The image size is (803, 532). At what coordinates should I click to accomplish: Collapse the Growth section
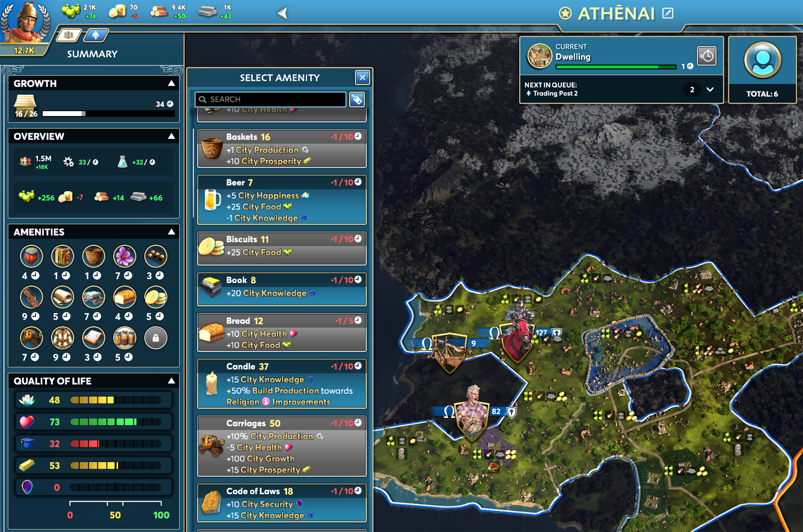[x=171, y=84]
